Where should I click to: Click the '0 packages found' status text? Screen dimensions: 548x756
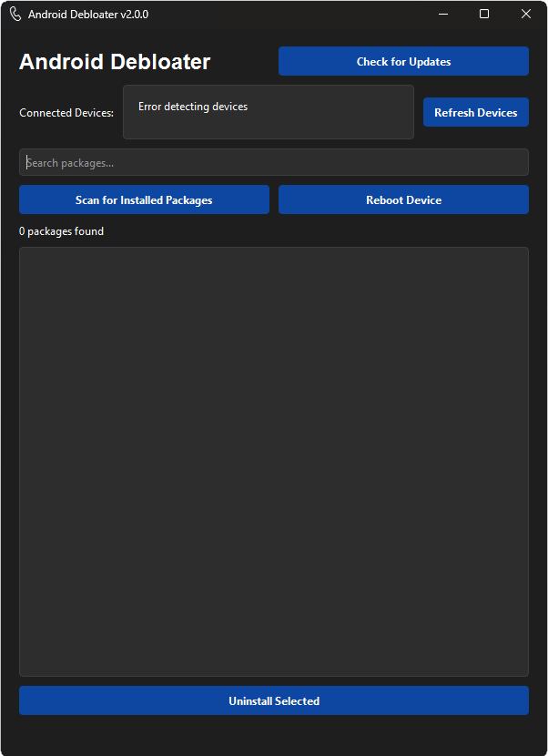[61, 231]
